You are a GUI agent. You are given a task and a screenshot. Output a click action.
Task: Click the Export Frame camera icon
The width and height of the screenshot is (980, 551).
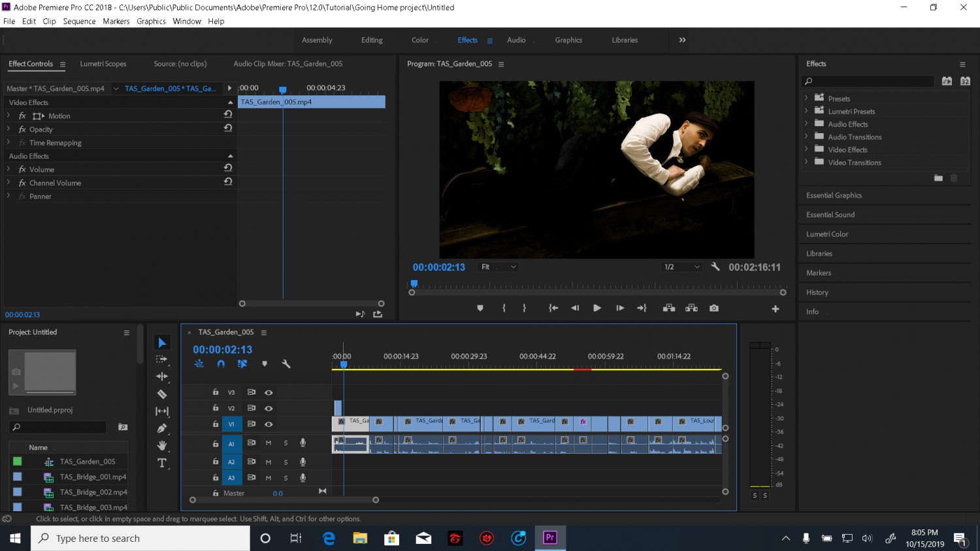(x=714, y=308)
